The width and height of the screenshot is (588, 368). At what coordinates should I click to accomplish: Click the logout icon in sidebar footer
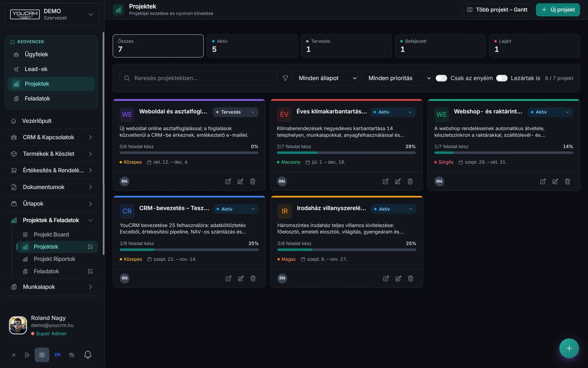[27, 355]
